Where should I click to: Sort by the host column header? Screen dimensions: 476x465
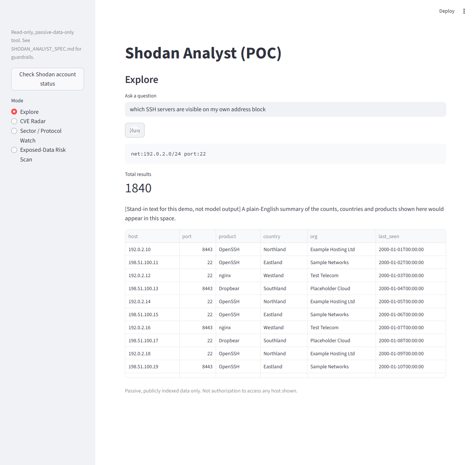152,236
